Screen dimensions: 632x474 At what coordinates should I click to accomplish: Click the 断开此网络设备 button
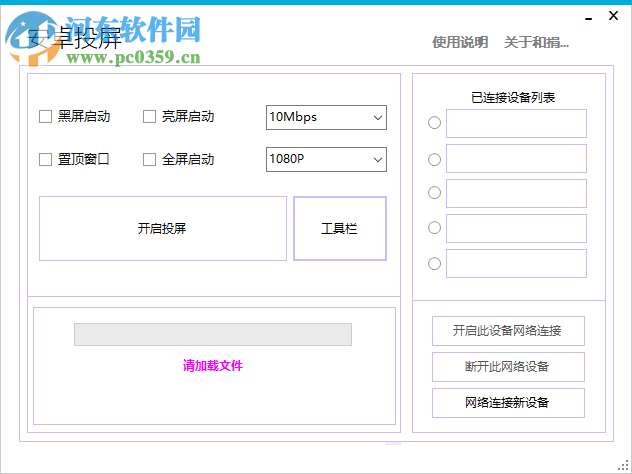[x=508, y=367]
